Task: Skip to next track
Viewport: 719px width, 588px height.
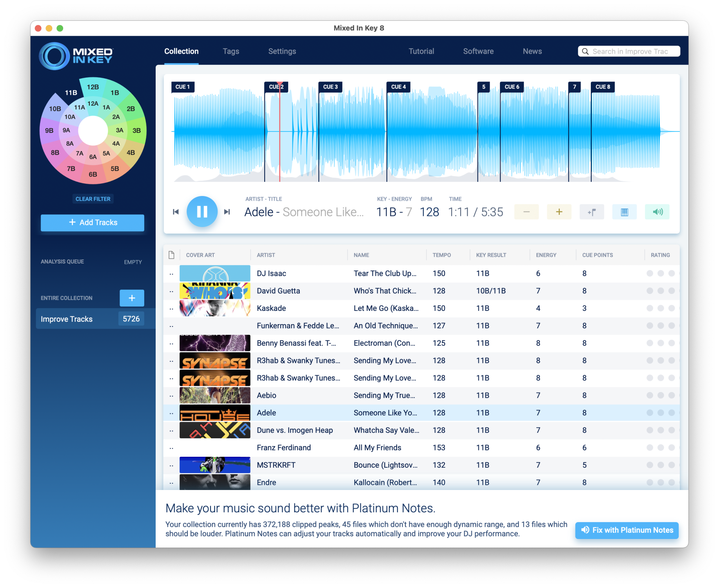Action: 227,212
